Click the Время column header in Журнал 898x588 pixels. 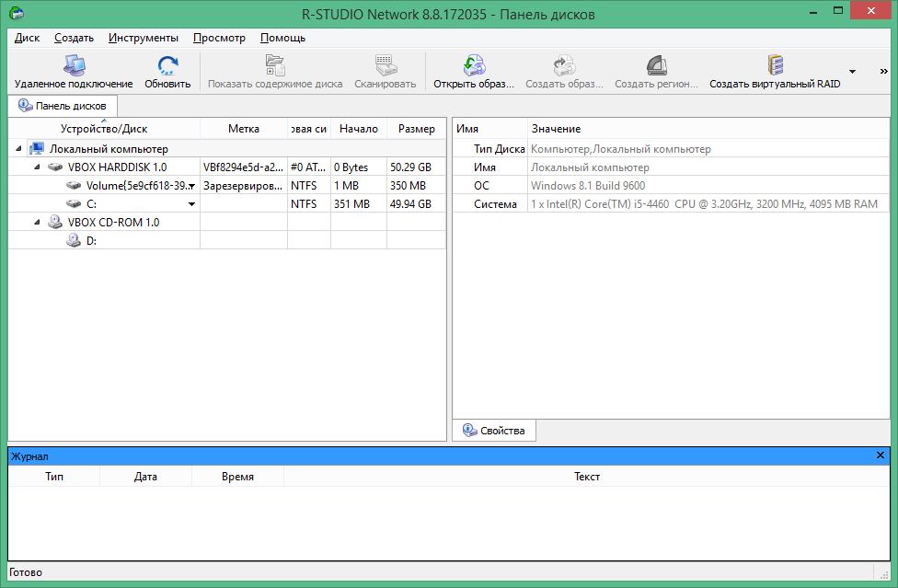237,477
